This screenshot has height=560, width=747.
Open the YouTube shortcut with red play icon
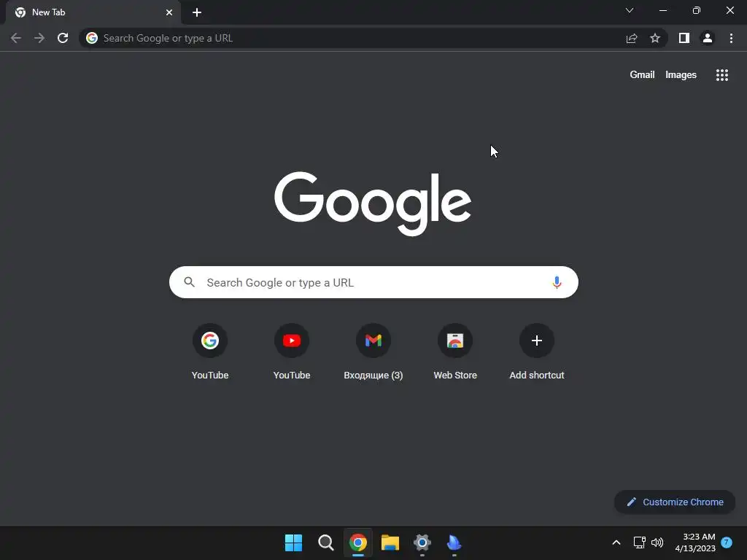292,352
